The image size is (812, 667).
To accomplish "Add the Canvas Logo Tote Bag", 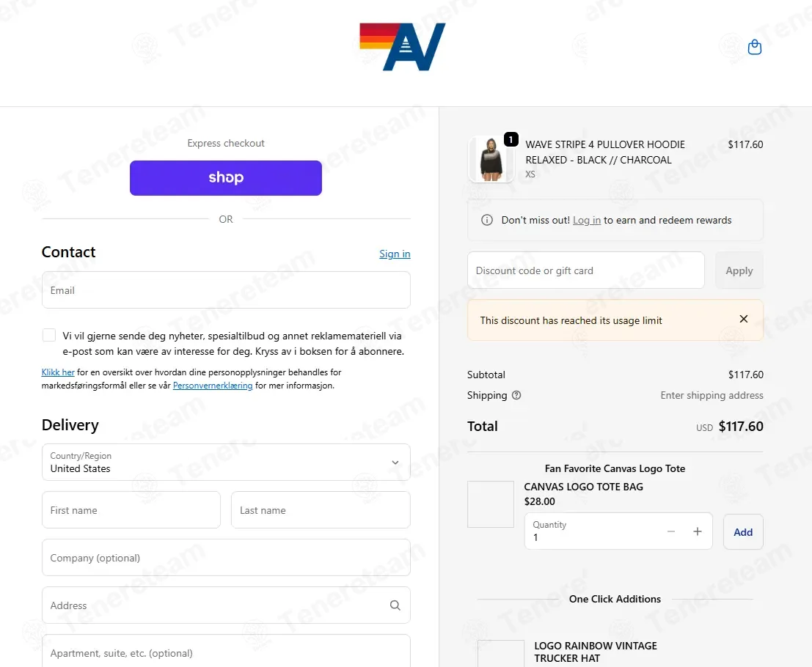I will (x=742, y=532).
